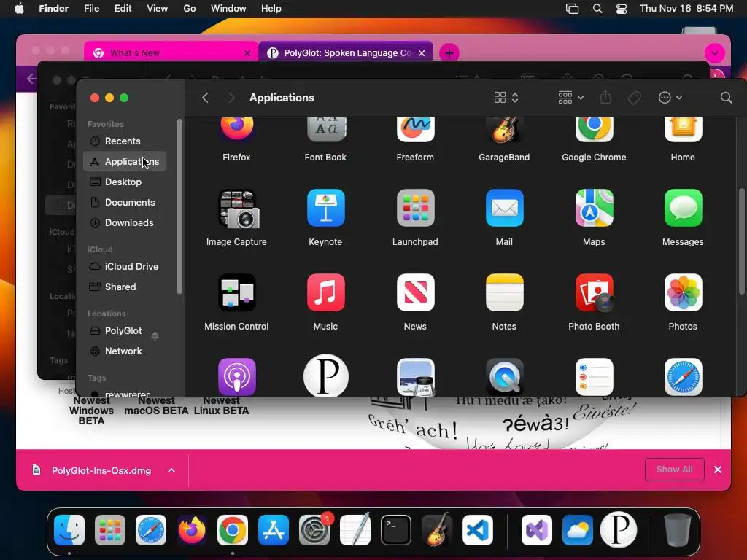Image resolution: width=747 pixels, height=560 pixels.
Task: Open PolyGlot volume in sidebar
Action: (123, 330)
